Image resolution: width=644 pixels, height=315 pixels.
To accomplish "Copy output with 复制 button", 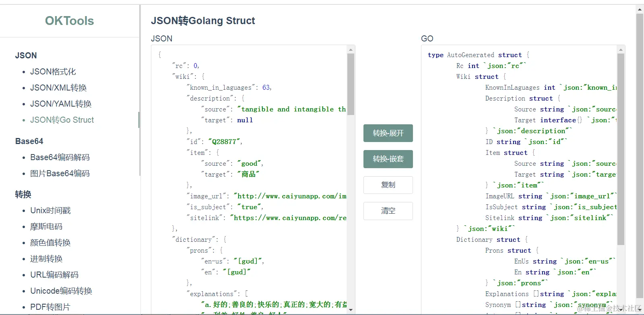I will (x=388, y=185).
